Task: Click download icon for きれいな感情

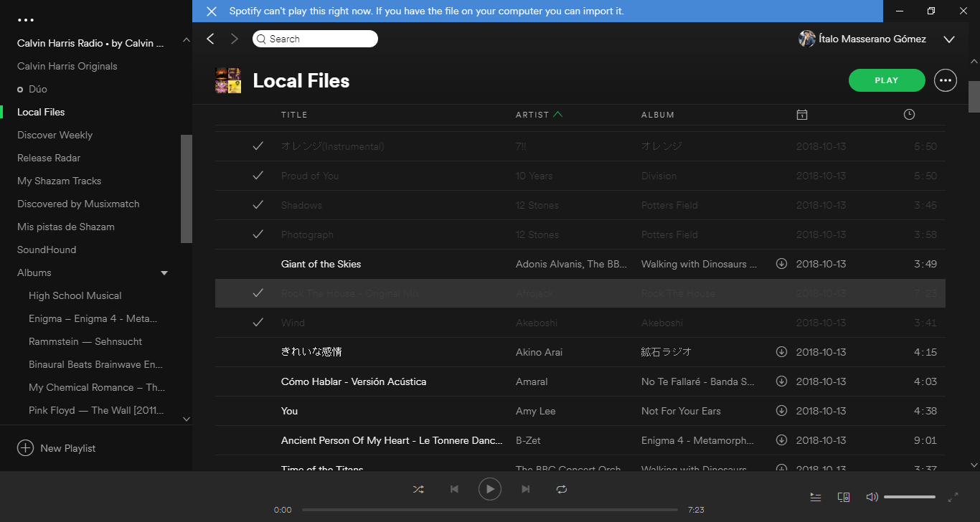Action: [782, 352]
